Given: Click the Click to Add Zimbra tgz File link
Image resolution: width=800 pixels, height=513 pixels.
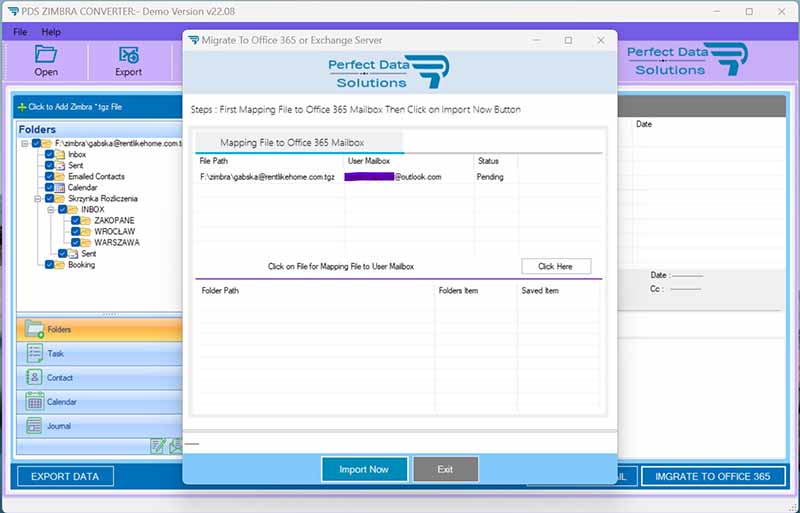Looking at the screenshot, I should (75, 107).
